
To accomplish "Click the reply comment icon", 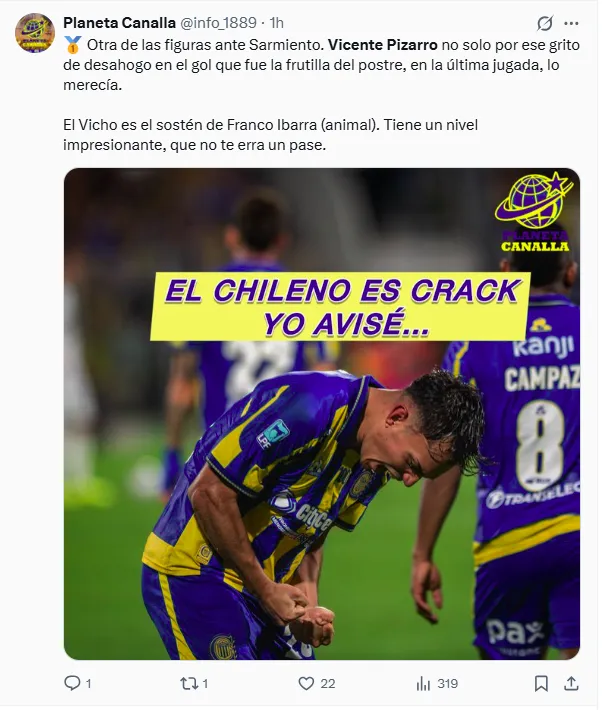I will click(x=72, y=683).
